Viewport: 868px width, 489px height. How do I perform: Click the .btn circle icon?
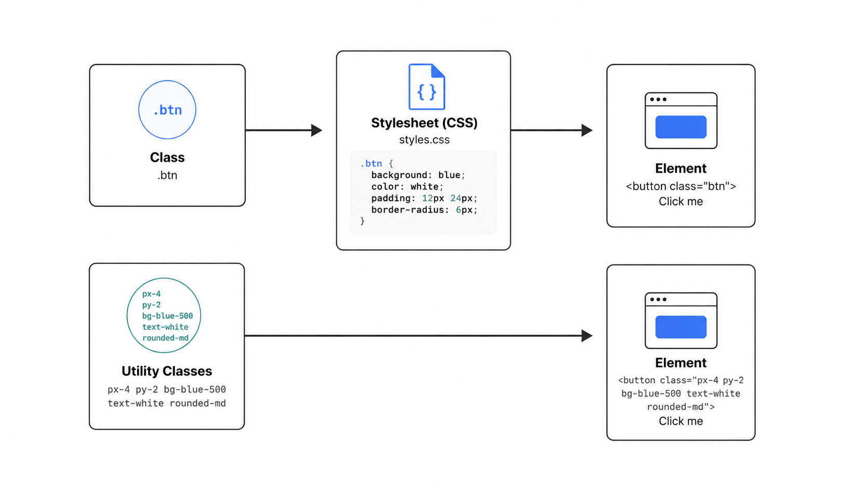pos(167,110)
